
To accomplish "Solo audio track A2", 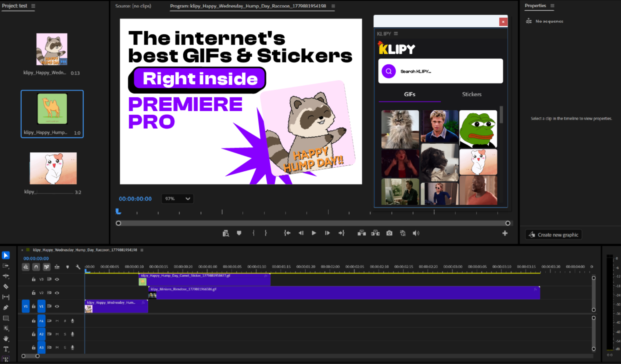I will 65,334.
